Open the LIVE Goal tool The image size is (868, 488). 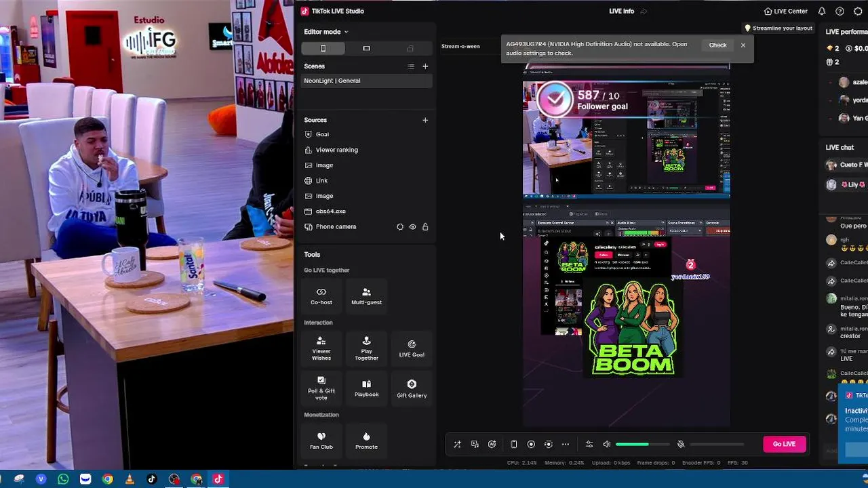[412, 348]
